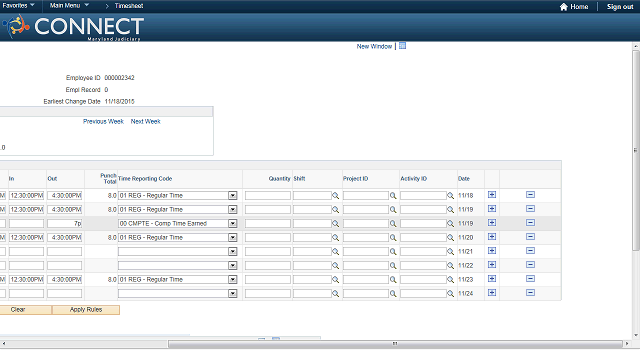Open Shift lookup magnifier in 11/18 row

click(x=336, y=196)
